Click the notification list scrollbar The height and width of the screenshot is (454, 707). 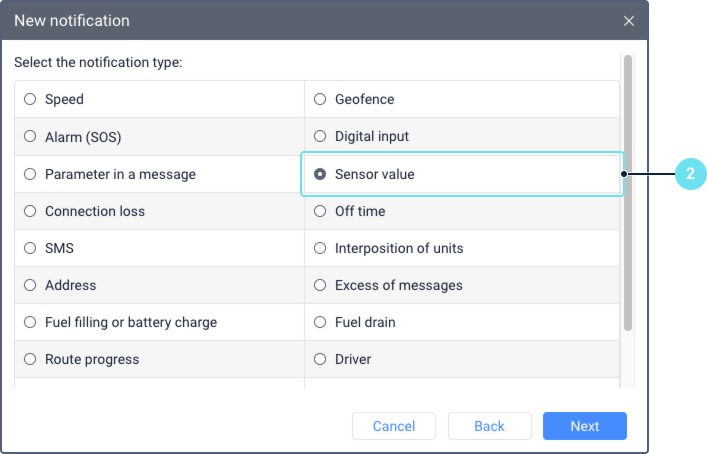click(x=628, y=192)
